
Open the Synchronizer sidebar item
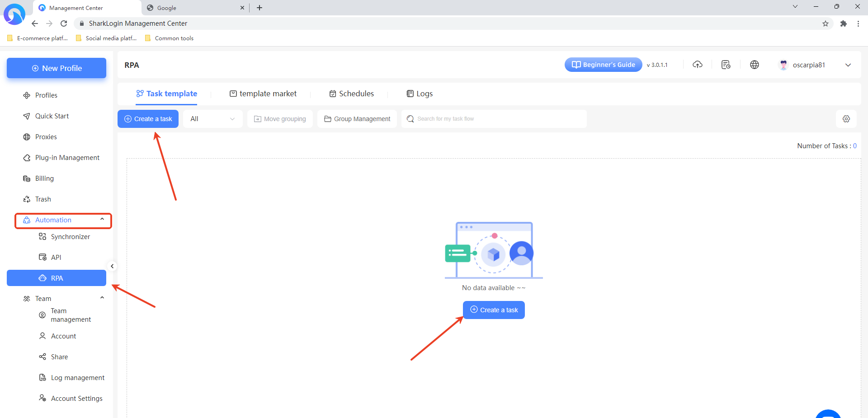(70, 237)
